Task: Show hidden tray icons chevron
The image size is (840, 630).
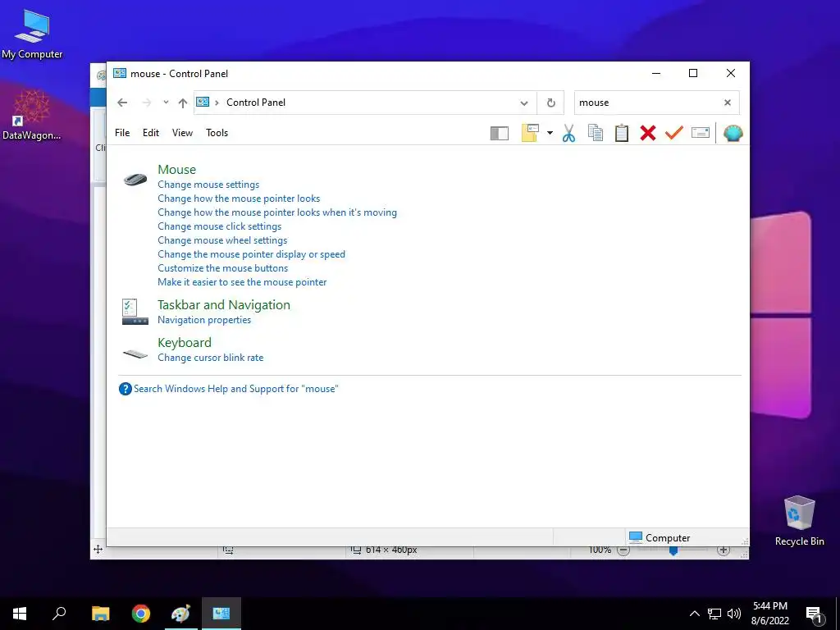Action: click(694, 614)
